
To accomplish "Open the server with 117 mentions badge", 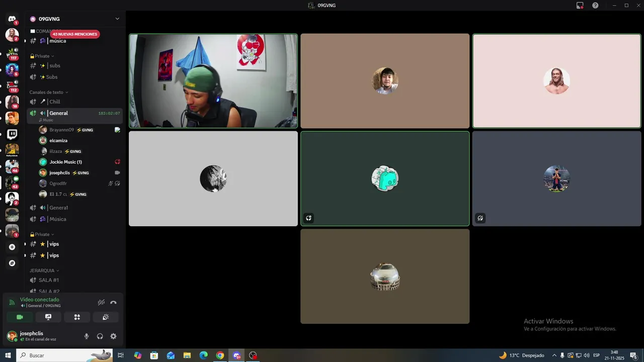I will click(12, 53).
